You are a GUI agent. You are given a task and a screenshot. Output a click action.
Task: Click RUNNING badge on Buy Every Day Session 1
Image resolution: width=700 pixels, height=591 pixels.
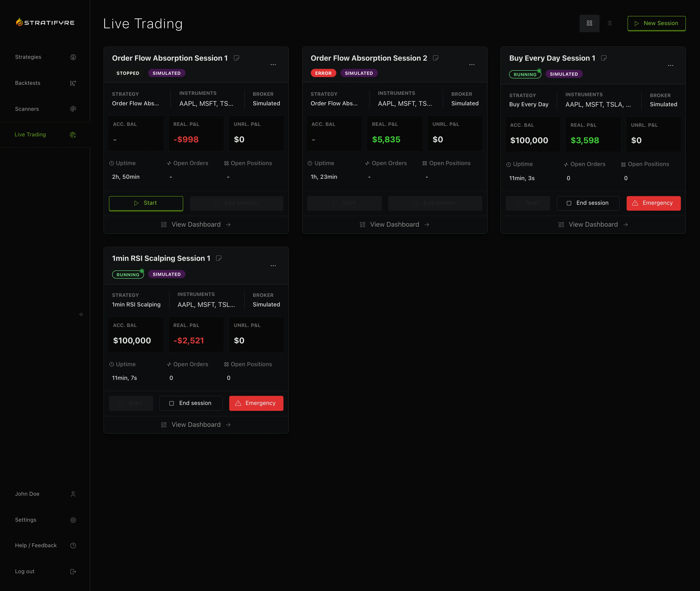coord(525,74)
